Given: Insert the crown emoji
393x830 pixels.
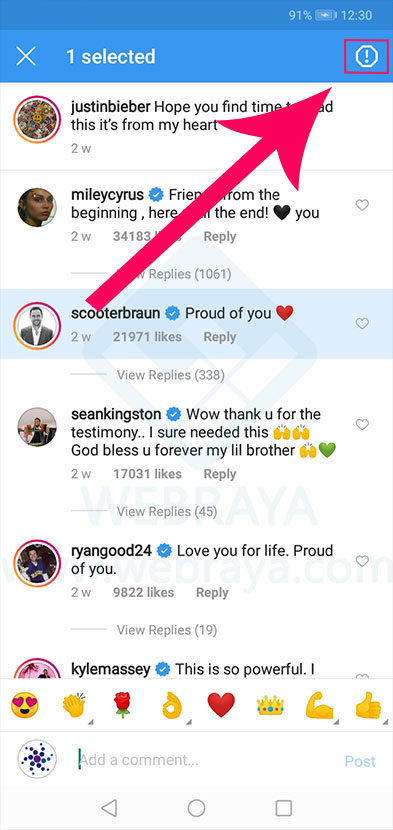Looking at the screenshot, I should point(270,706).
